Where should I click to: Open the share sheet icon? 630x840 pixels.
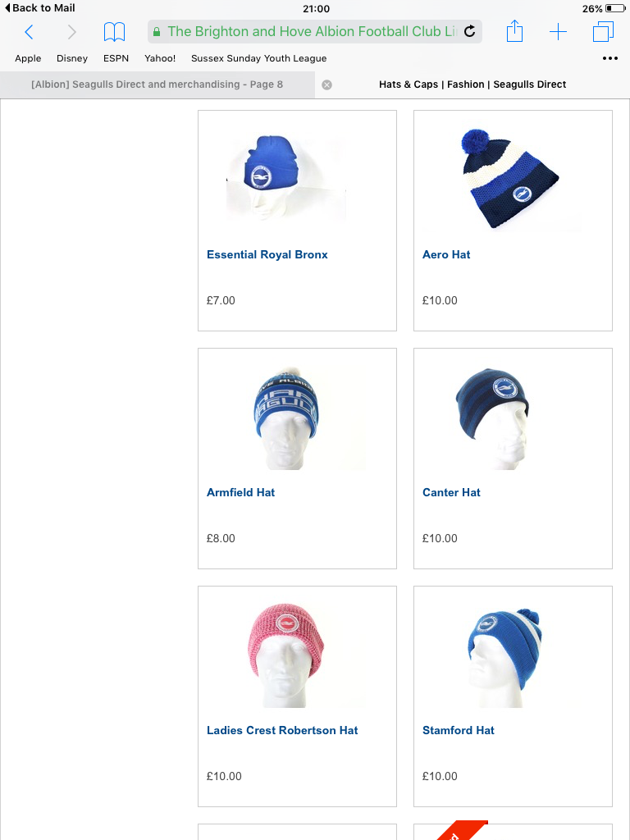[514, 31]
